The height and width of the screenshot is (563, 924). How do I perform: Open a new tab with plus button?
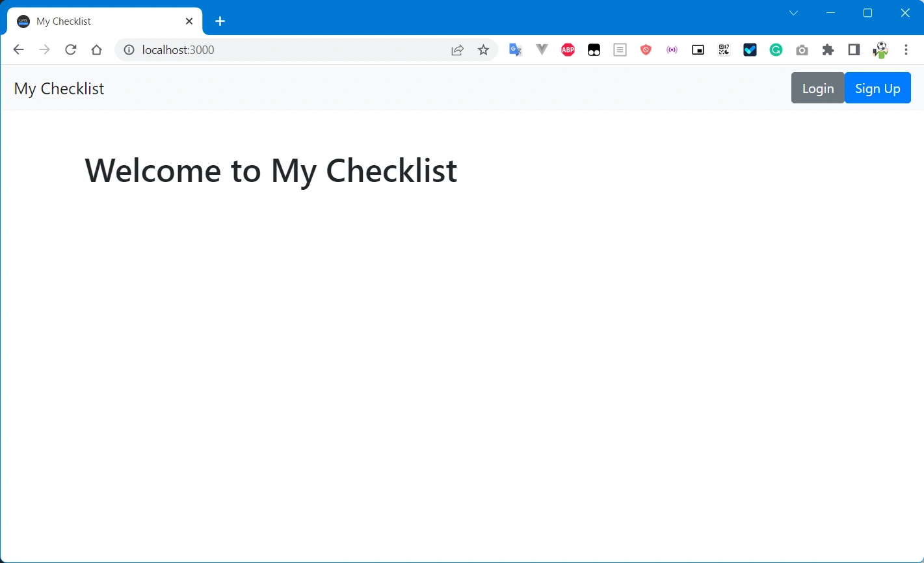(x=220, y=21)
